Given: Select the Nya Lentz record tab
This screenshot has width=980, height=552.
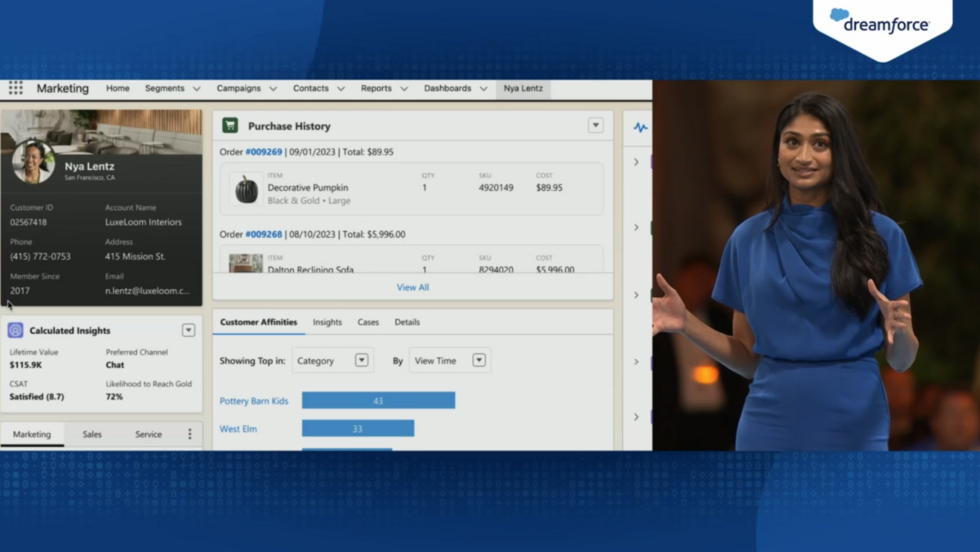Looking at the screenshot, I should pyautogui.click(x=523, y=88).
